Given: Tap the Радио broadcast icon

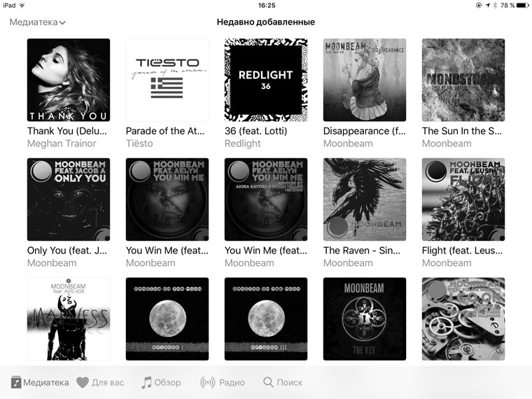Looking at the screenshot, I should point(208,382).
